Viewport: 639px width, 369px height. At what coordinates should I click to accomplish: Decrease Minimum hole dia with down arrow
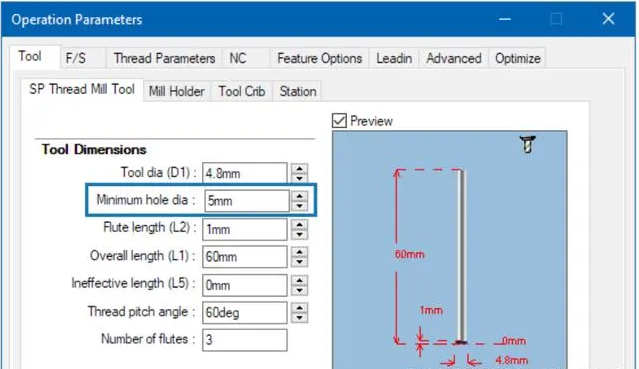point(300,205)
